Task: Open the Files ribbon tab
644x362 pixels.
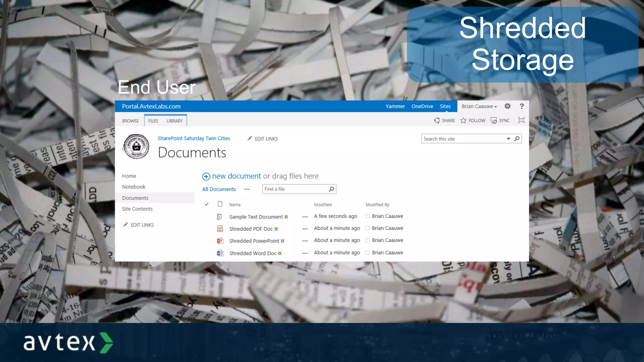Action: click(153, 121)
